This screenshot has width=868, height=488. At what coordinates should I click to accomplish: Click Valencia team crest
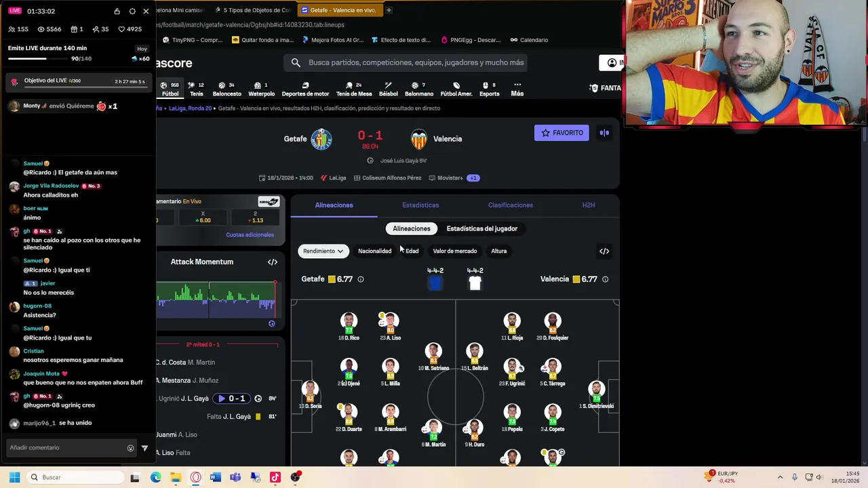(x=419, y=139)
